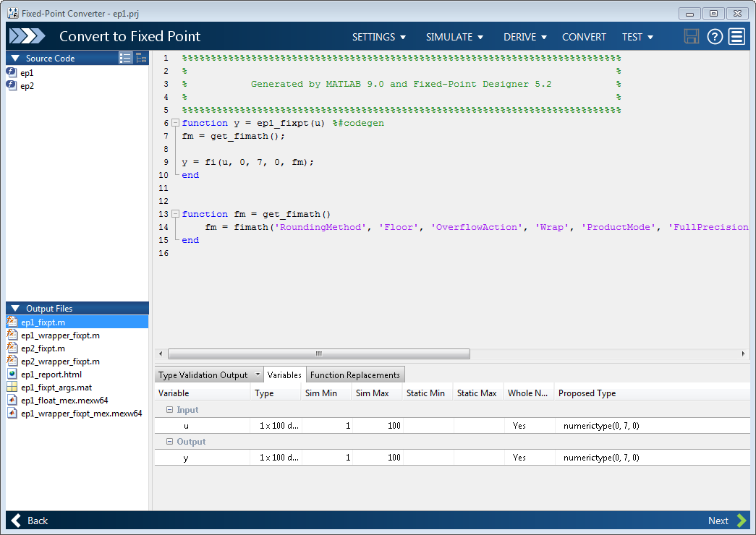Switch Source Code to list view icon
This screenshot has width=756, height=535.
[x=126, y=59]
